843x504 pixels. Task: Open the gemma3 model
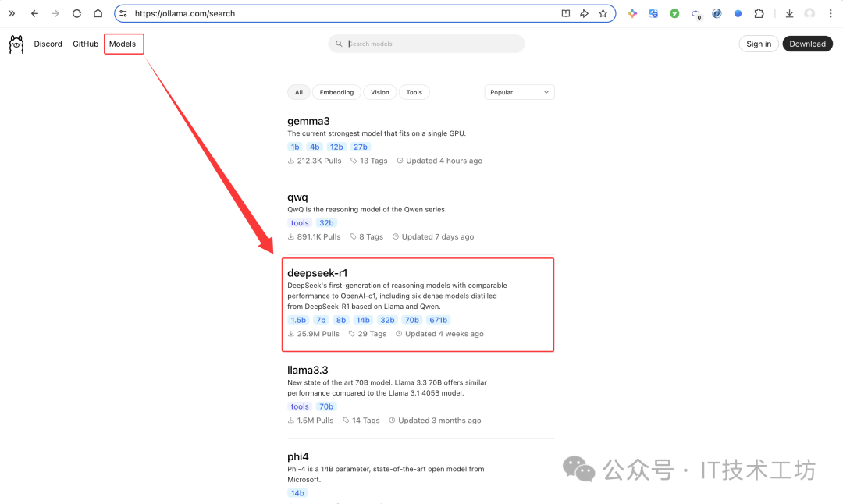tap(308, 122)
